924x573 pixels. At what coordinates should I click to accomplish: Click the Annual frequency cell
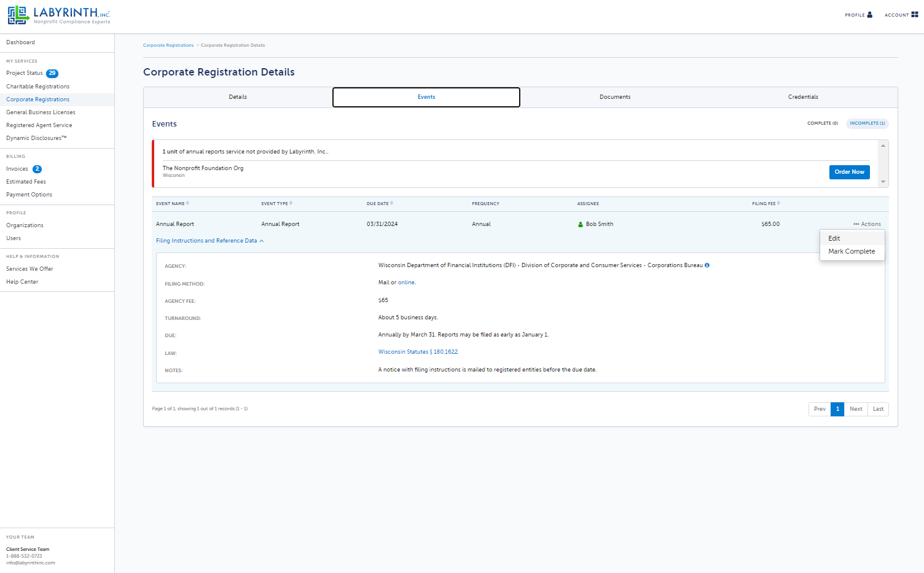(481, 224)
